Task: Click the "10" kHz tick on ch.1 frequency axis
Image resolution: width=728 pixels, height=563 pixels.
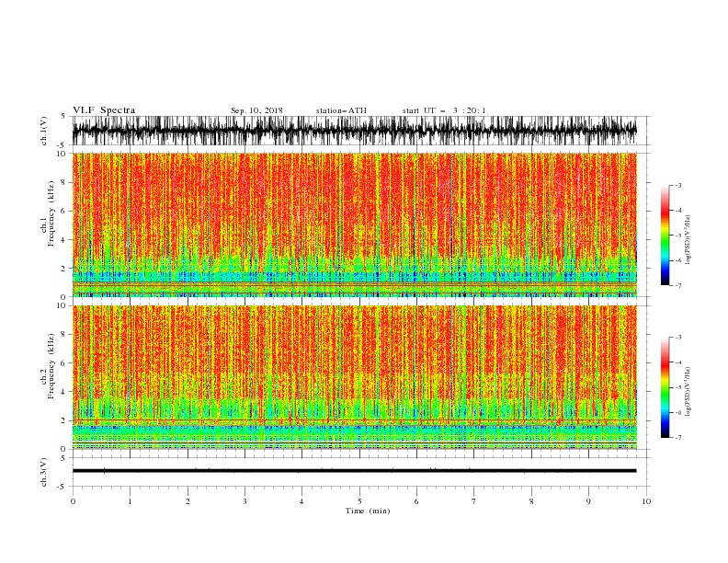Action: [62, 154]
